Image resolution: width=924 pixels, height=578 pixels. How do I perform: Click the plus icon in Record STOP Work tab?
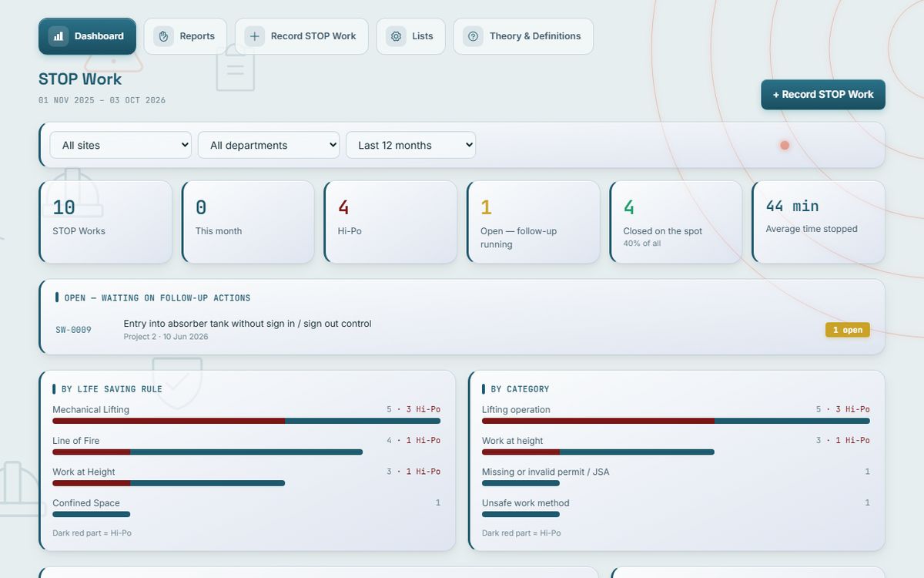pyautogui.click(x=254, y=36)
